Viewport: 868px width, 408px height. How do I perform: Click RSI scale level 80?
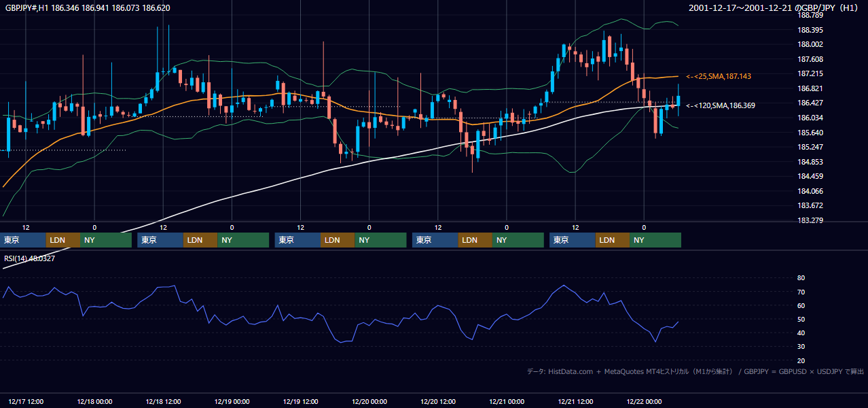click(x=801, y=278)
